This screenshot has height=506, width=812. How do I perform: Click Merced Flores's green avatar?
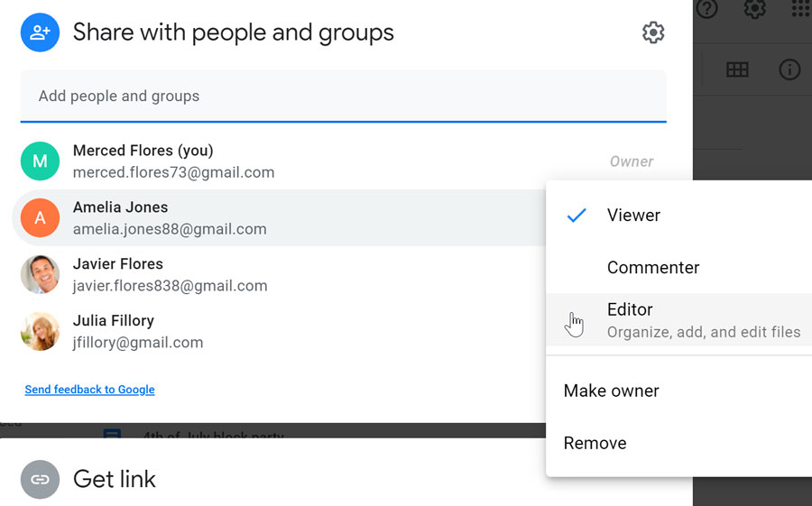(x=40, y=161)
